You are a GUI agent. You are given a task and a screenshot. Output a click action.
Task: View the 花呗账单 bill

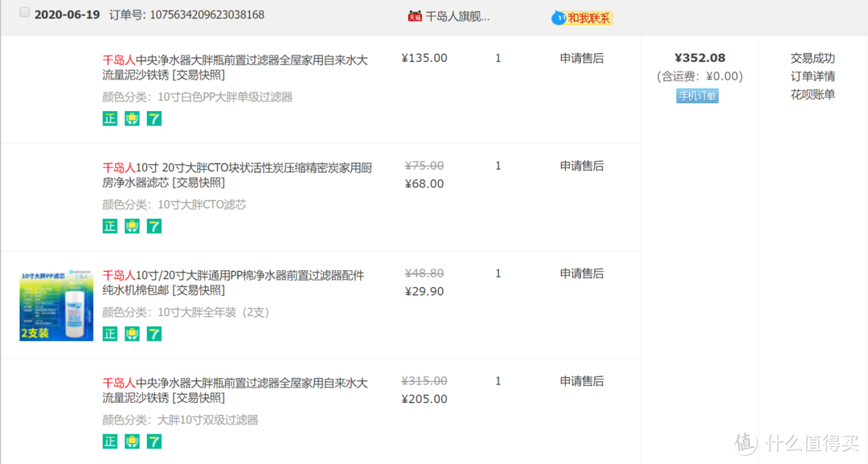point(813,94)
